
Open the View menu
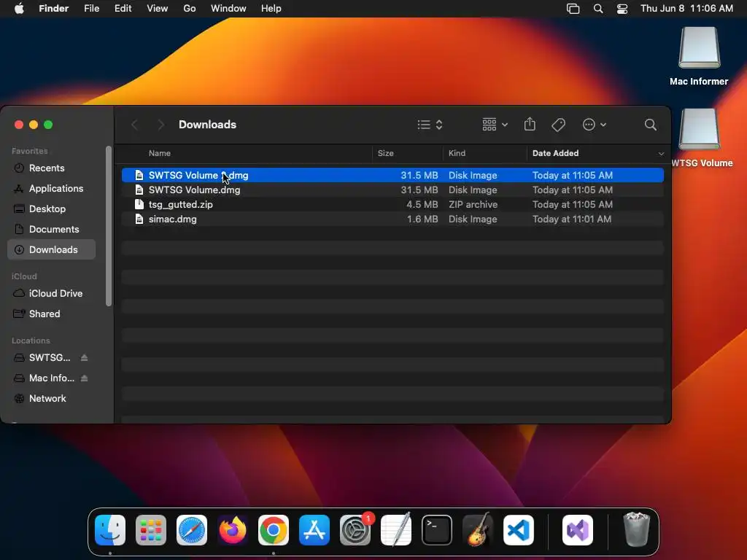(x=158, y=9)
